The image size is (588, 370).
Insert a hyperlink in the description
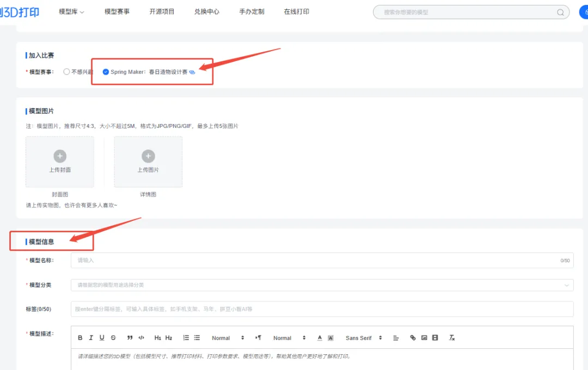(x=413, y=338)
